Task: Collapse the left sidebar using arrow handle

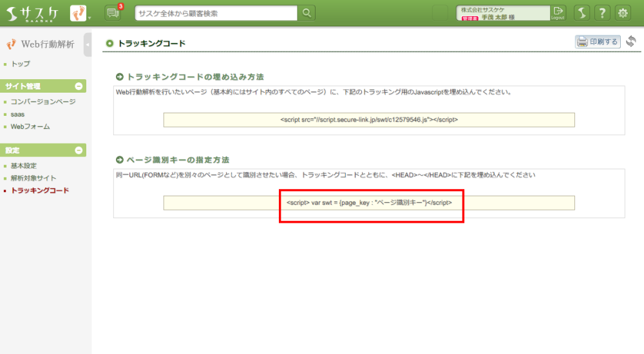Action: click(x=88, y=44)
